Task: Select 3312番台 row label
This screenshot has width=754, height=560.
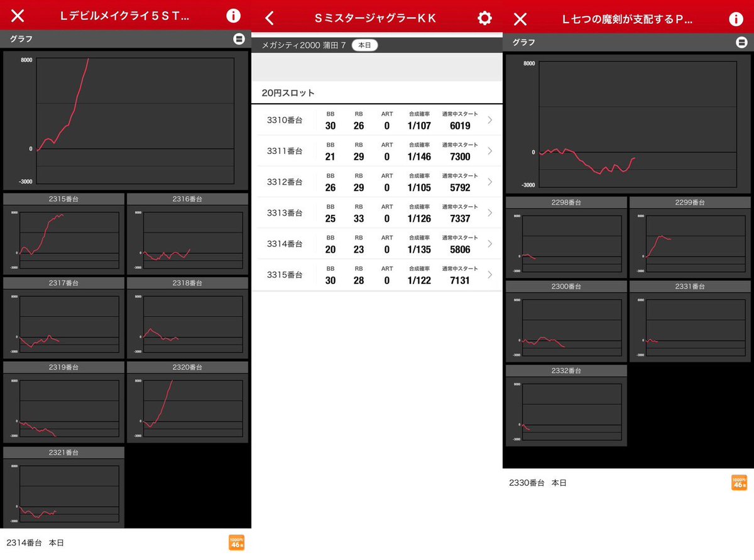Action: (285, 182)
